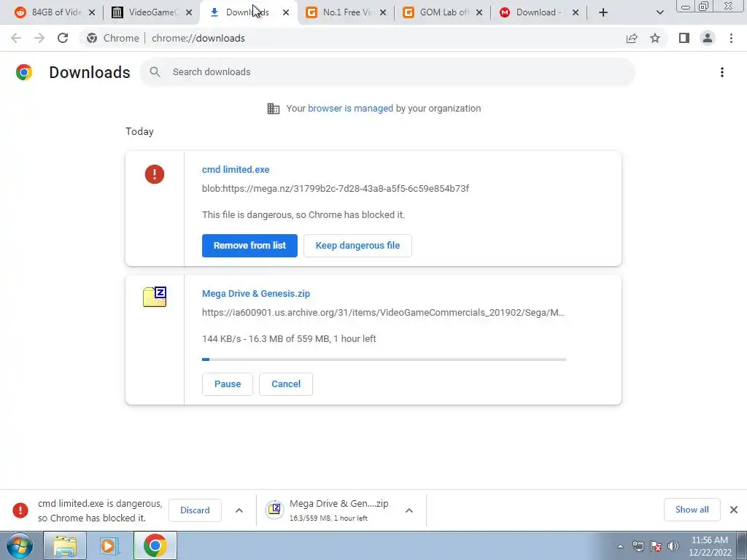
Task: Bookmark this tab with star icon
Action: 655,38
